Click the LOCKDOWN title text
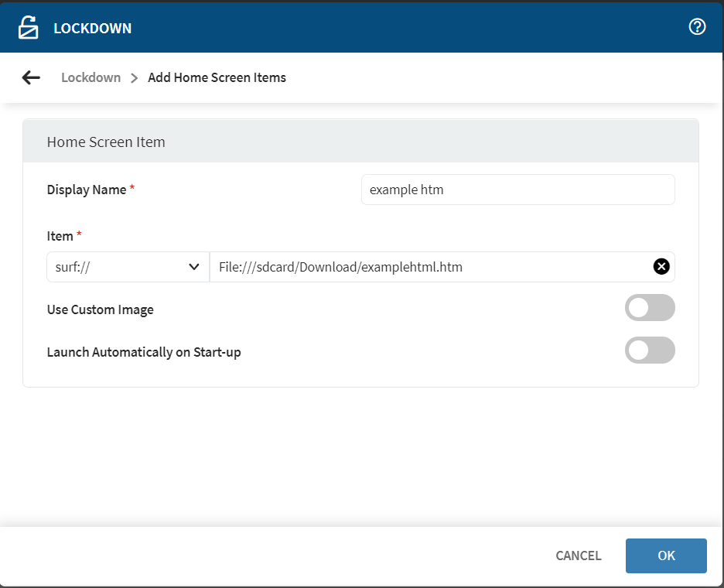The image size is (724, 588). (92, 29)
